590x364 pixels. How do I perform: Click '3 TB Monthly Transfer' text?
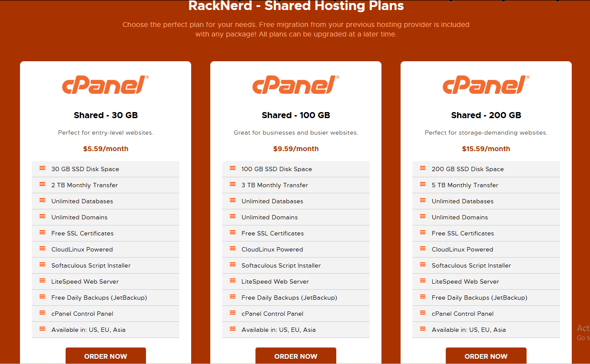(x=275, y=185)
